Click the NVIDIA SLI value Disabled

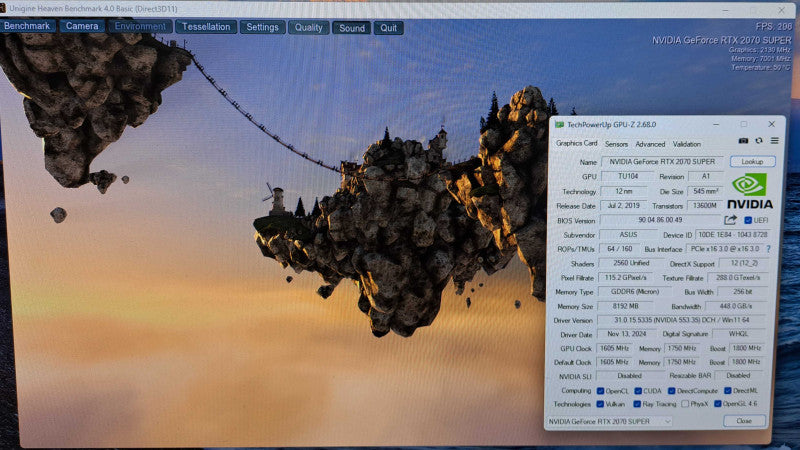pyautogui.click(x=630, y=376)
